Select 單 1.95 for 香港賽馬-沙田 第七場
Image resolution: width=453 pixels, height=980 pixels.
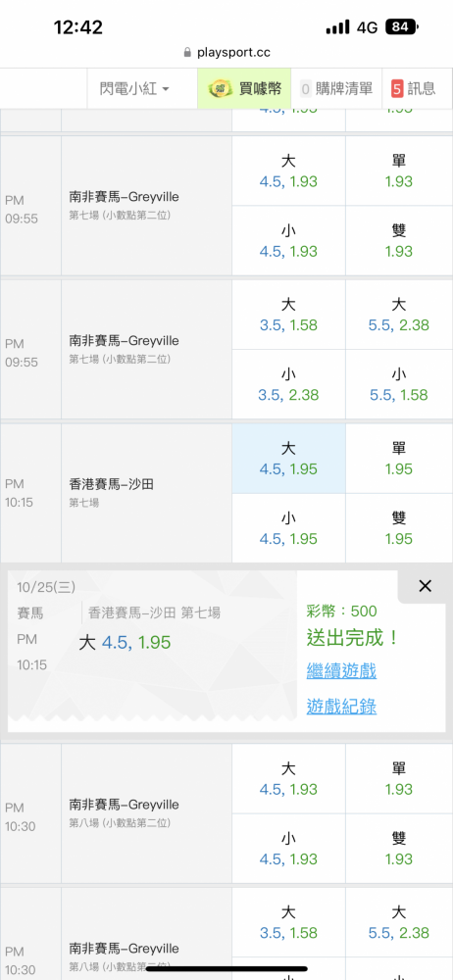click(x=399, y=458)
